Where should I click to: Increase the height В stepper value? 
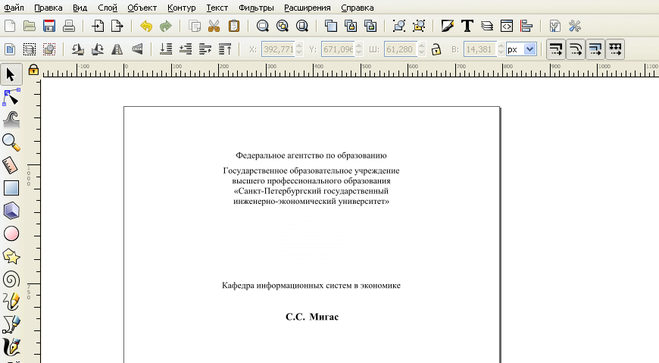[x=501, y=46]
